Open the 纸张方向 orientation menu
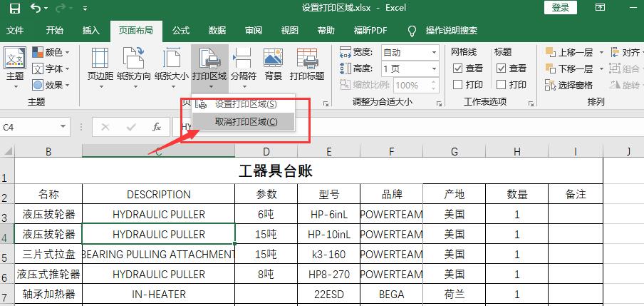Screen dimensions: 644x306 pos(134,68)
